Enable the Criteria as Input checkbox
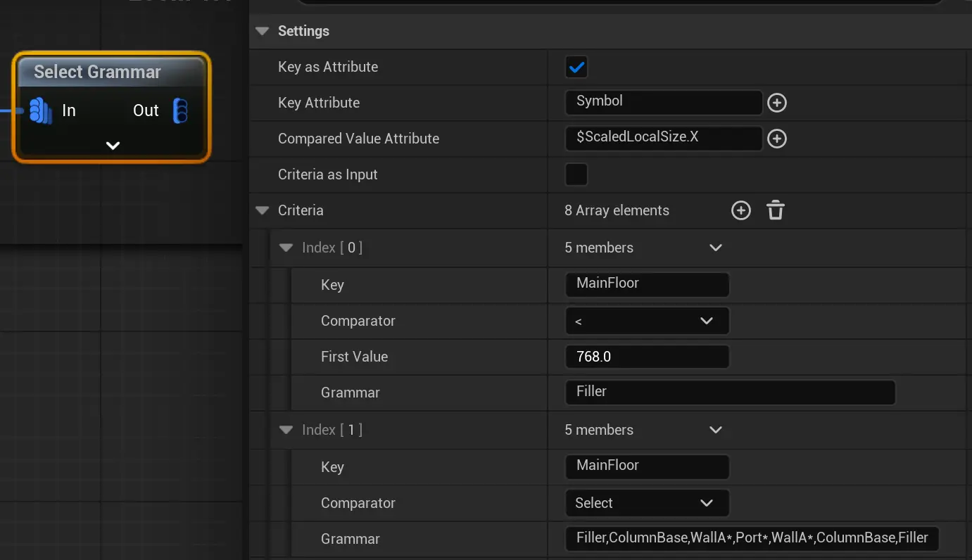 576,174
